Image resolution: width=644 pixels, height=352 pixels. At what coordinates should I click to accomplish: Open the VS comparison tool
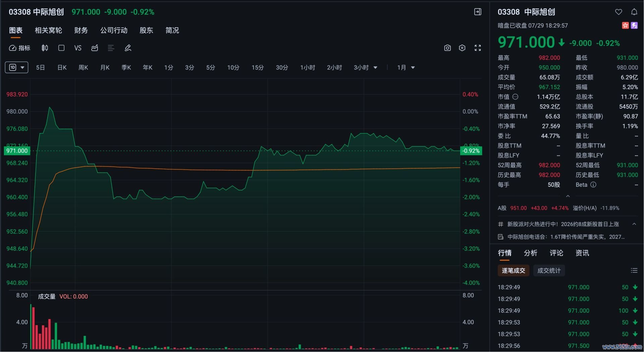[x=78, y=48]
